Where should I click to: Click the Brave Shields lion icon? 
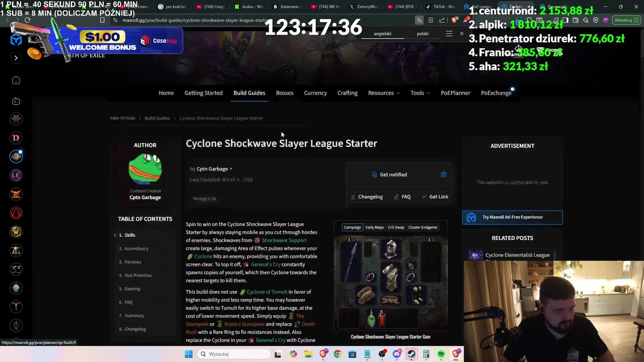454,20
